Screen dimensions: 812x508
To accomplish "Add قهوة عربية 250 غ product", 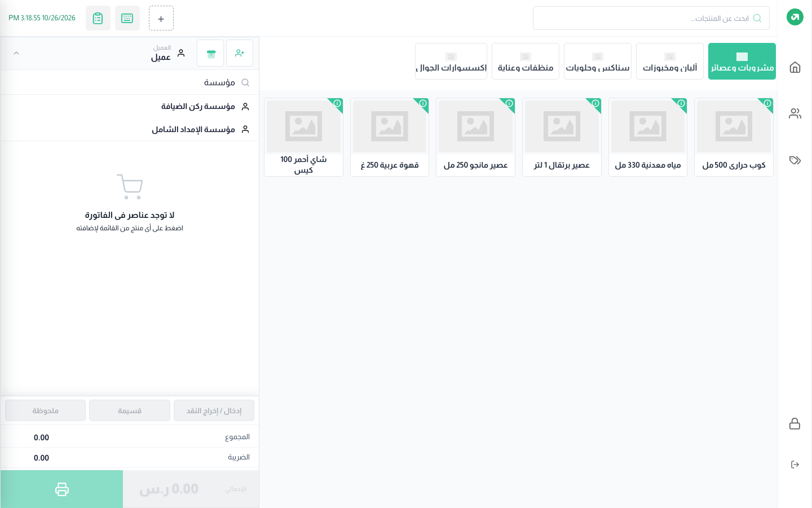I will 390,137.
